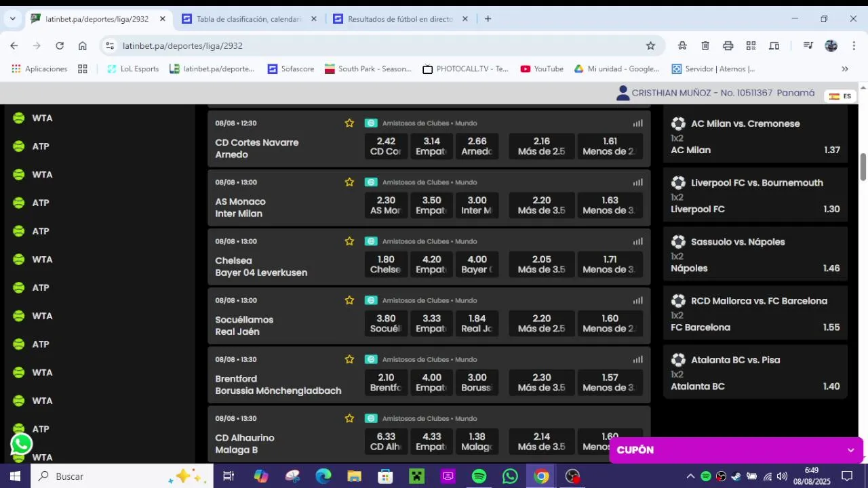
Task: Reload the page
Action: [x=60, y=45]
